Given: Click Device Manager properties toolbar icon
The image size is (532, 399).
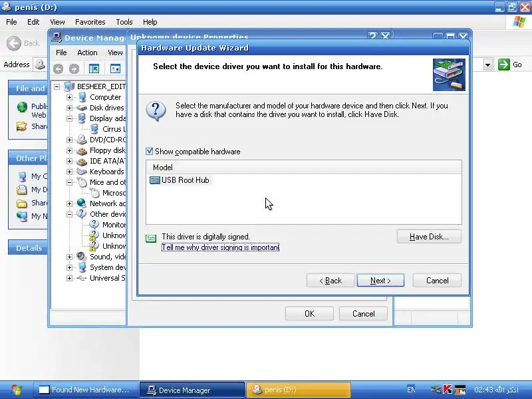Looking at the screenshot, I should tap(115, 69).
